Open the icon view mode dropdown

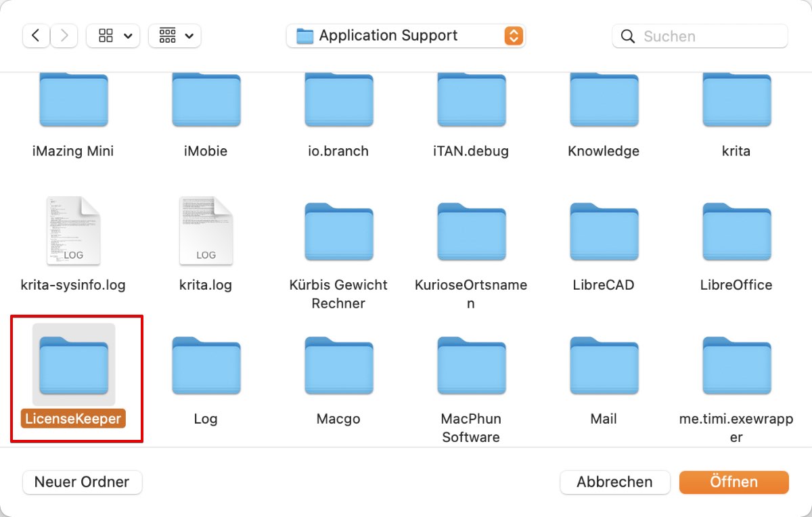pos(113,36)
